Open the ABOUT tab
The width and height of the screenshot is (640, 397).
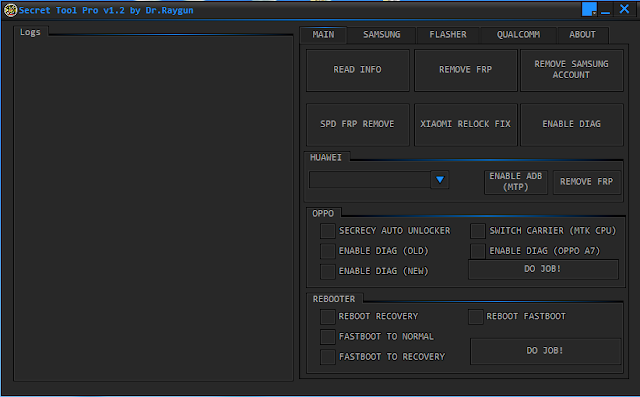582,35
